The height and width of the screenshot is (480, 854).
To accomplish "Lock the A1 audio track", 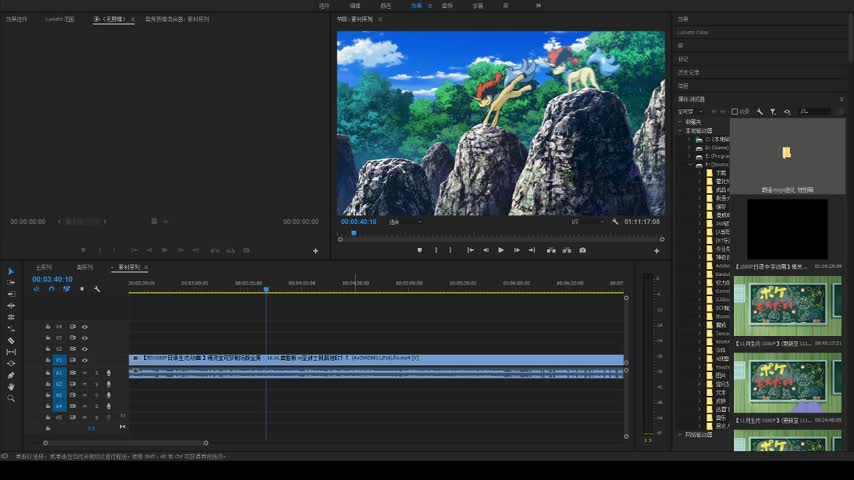I will click(x=48, y=373).
